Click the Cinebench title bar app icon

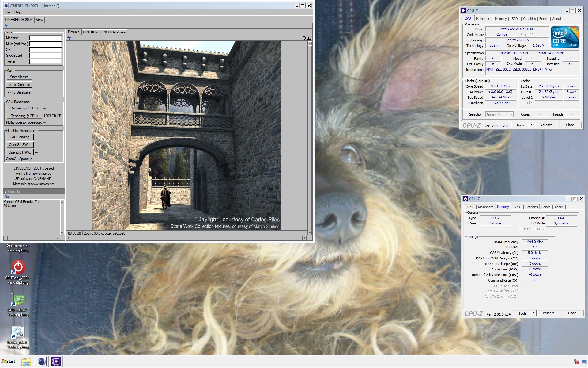pos(6,6)
